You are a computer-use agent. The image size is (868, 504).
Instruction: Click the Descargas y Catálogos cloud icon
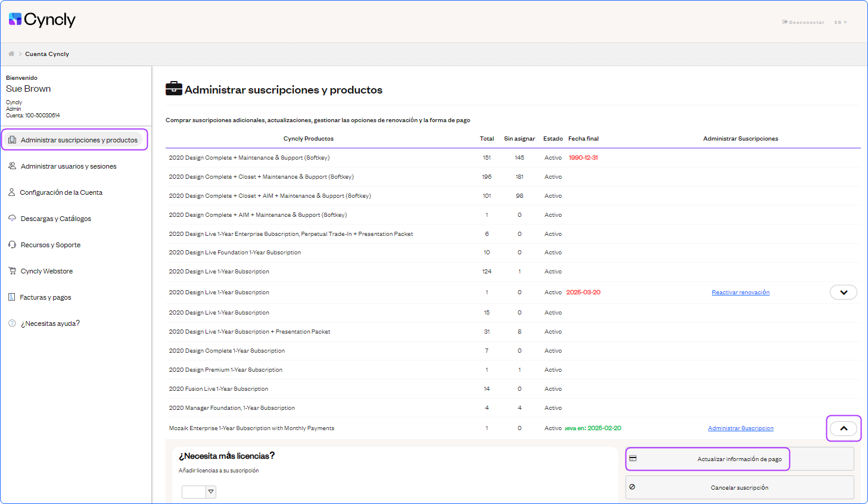point(12,218)
